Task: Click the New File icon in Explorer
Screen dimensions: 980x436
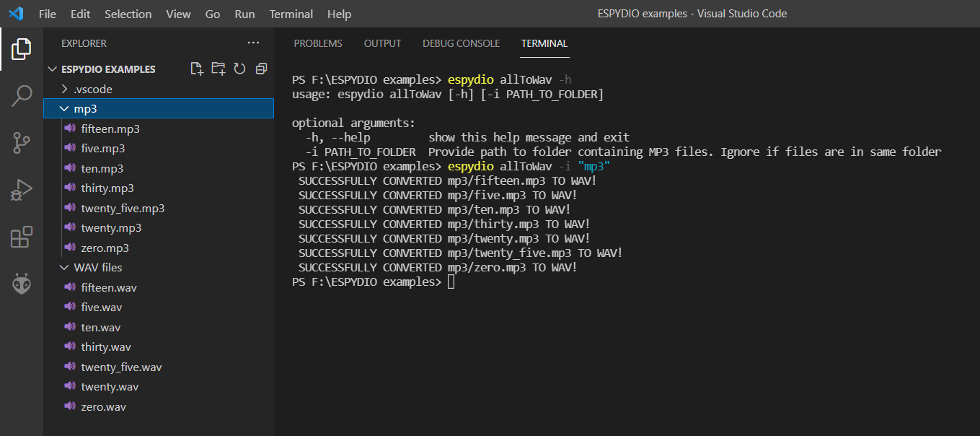Action: pyautogui.click(x=196, y=69)
